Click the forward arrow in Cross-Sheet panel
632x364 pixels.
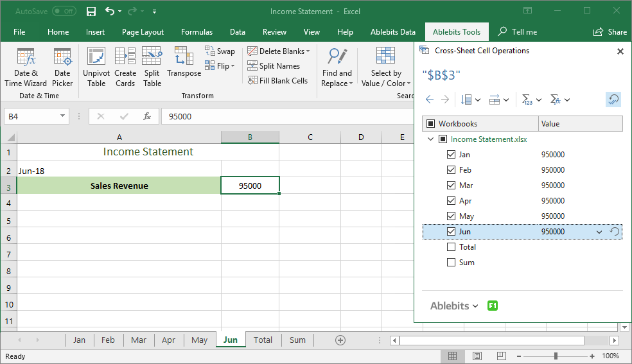click(x=445, y=100)
